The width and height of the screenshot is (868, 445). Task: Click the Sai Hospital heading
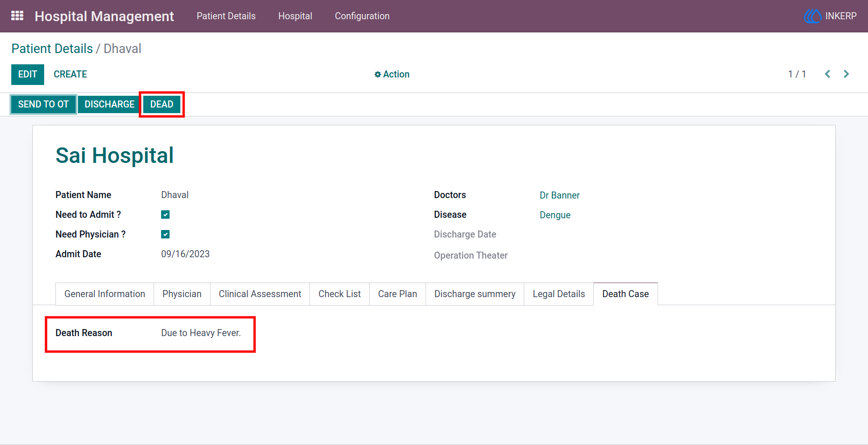pos(115,155)
